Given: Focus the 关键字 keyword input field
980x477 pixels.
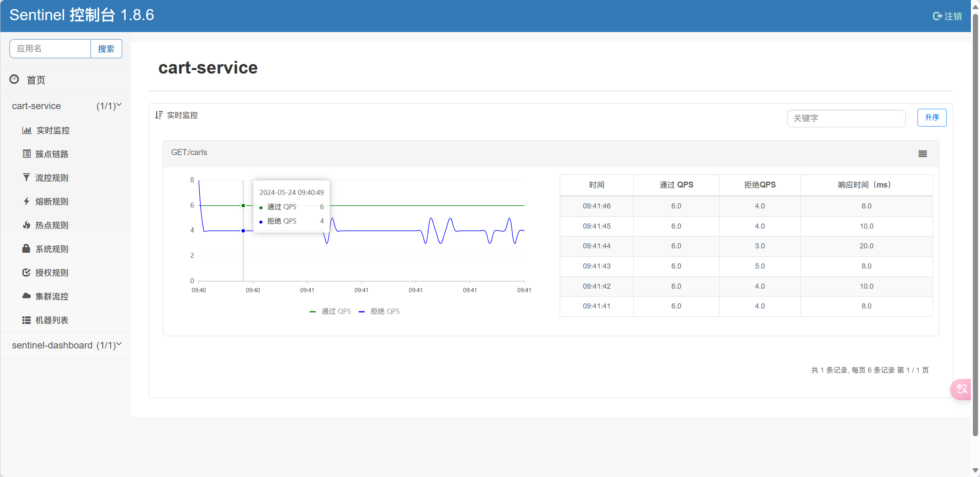Looking at the screenshot, I should [x=846, y=118].
